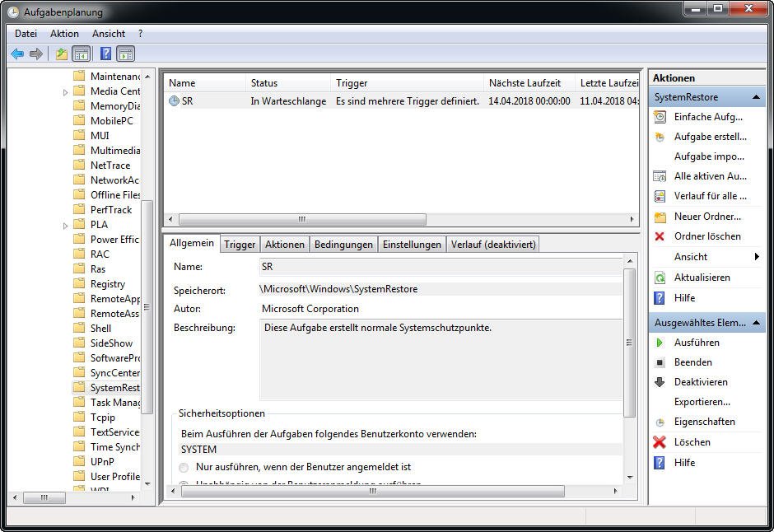
Task: Open the Aktion menu
Action: 64,34
